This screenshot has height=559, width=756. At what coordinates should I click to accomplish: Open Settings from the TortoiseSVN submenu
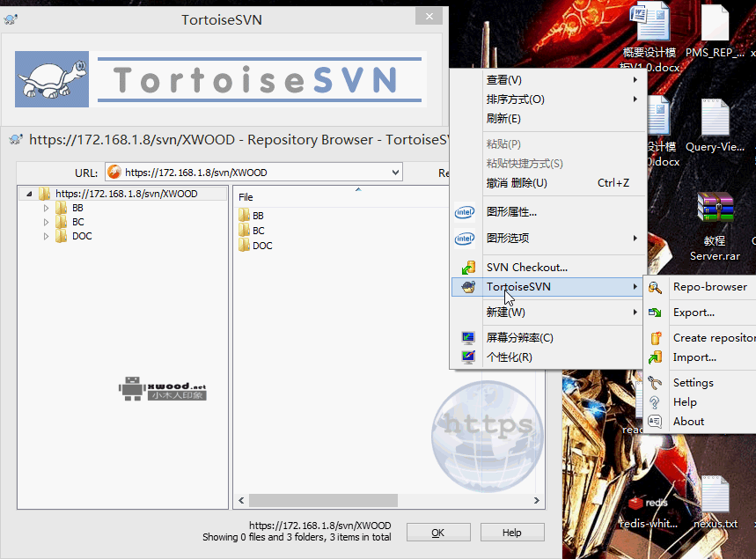pos(701,383)
